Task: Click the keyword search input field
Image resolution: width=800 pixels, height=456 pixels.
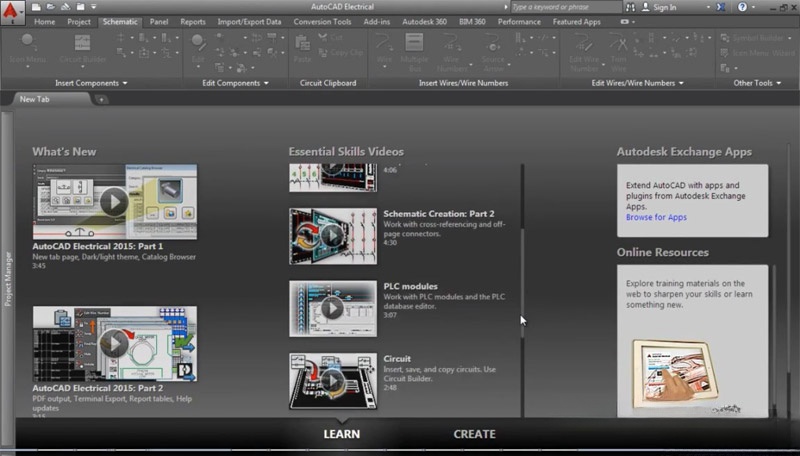Action: 565,7
